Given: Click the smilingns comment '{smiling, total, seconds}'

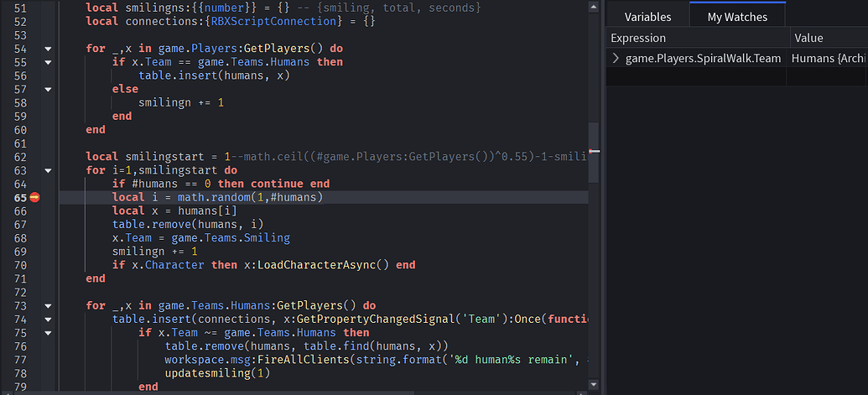Looking at the screenshot, I should coord(398,8).
